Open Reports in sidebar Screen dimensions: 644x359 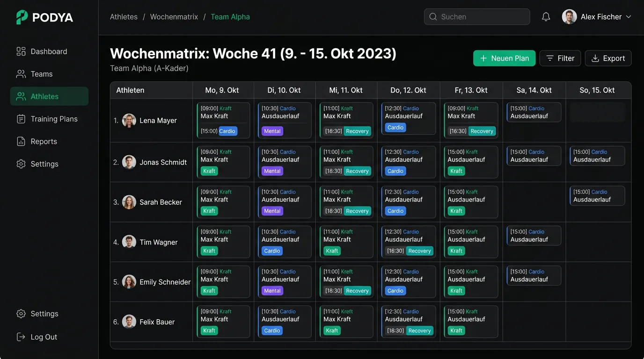point(49,141)
